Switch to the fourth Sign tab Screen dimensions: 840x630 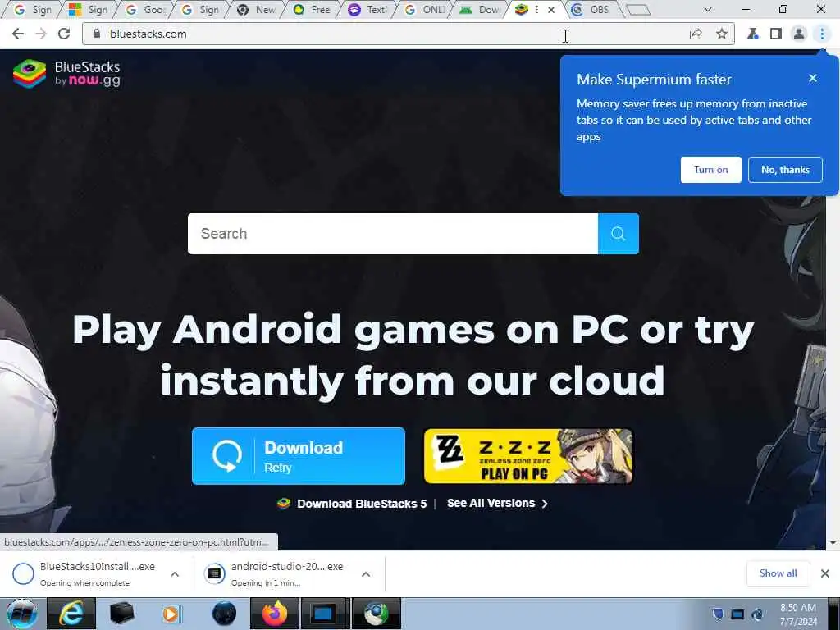tap(202, 10)
